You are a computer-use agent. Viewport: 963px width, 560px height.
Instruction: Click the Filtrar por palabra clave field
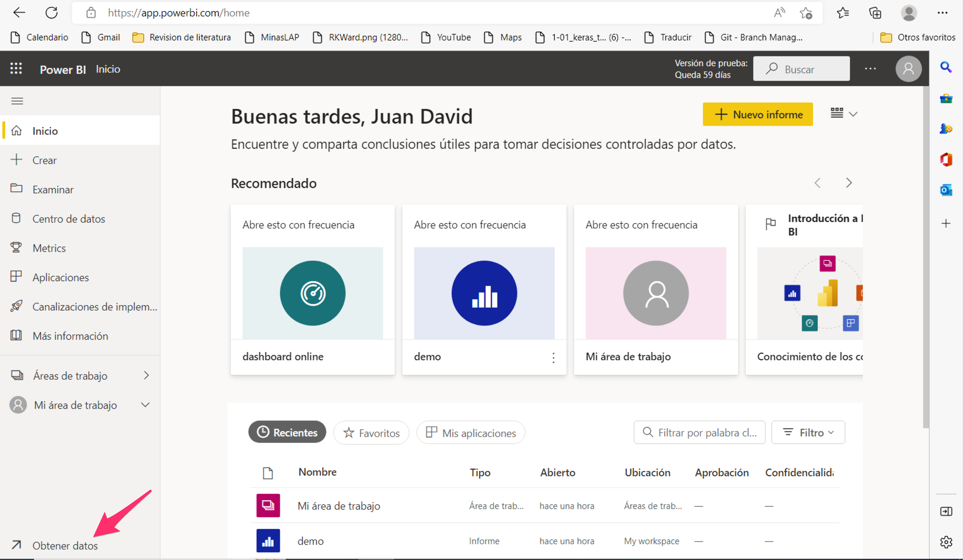(699, 432)
